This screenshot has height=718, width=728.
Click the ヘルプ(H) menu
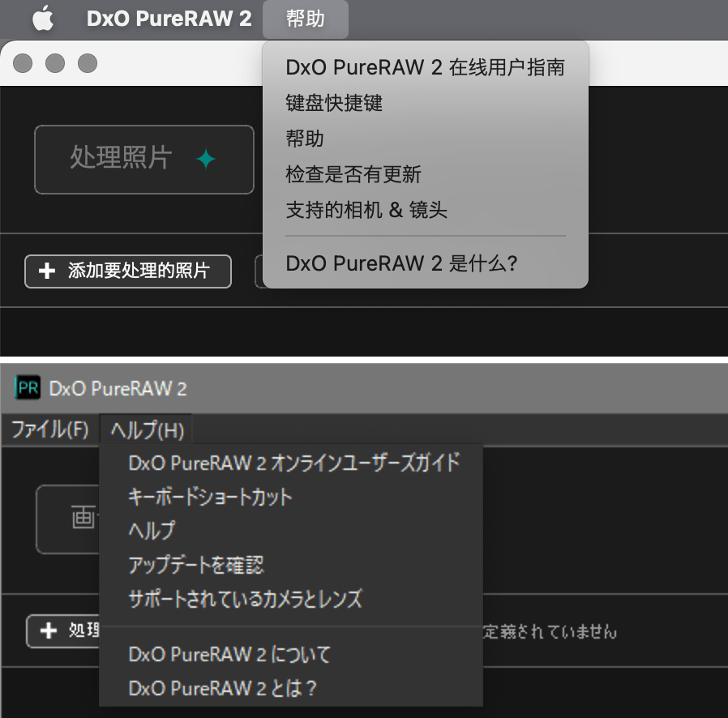point(147,430)
